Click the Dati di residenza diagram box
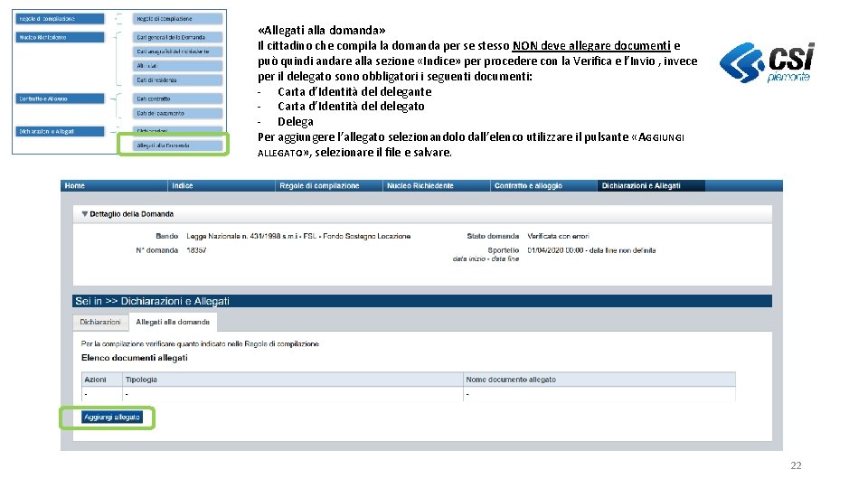The width and height of the screenshot is (868, 488). [x=178, y=80]
